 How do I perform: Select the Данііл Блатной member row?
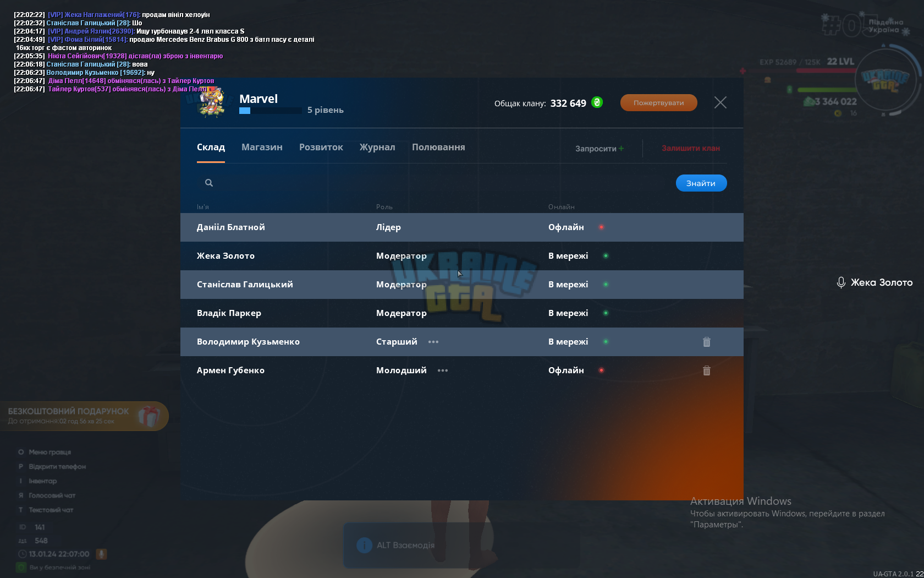pyautogui.click(x=462, y=227)
